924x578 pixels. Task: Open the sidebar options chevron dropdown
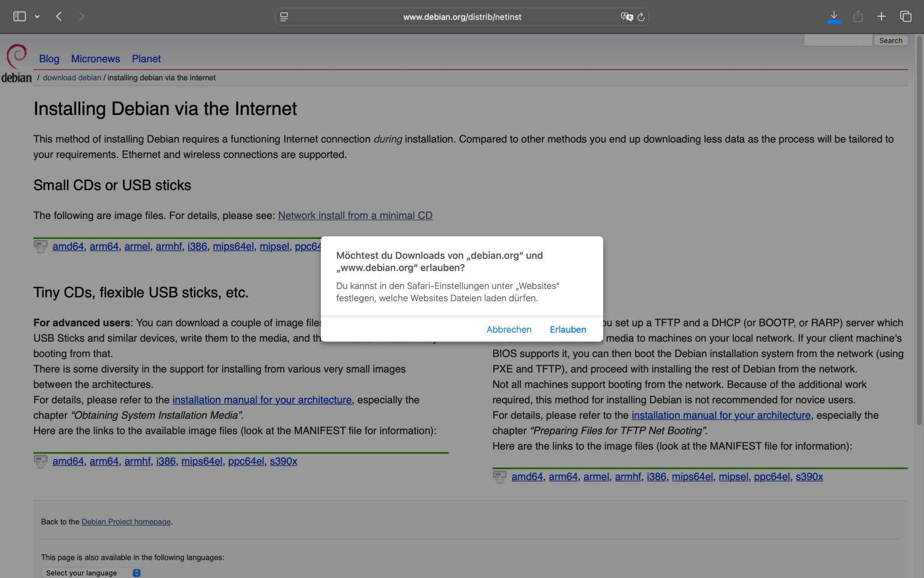(37, 17)
